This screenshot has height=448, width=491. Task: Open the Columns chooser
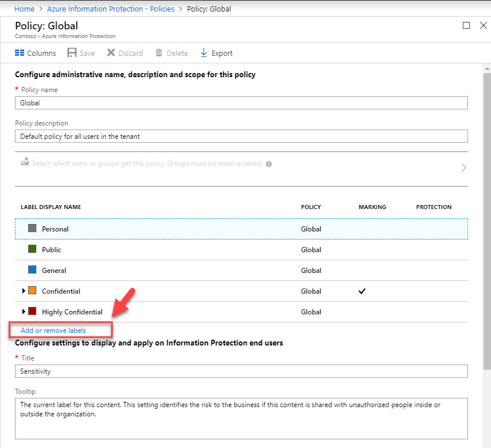click(x=35, y=53)
